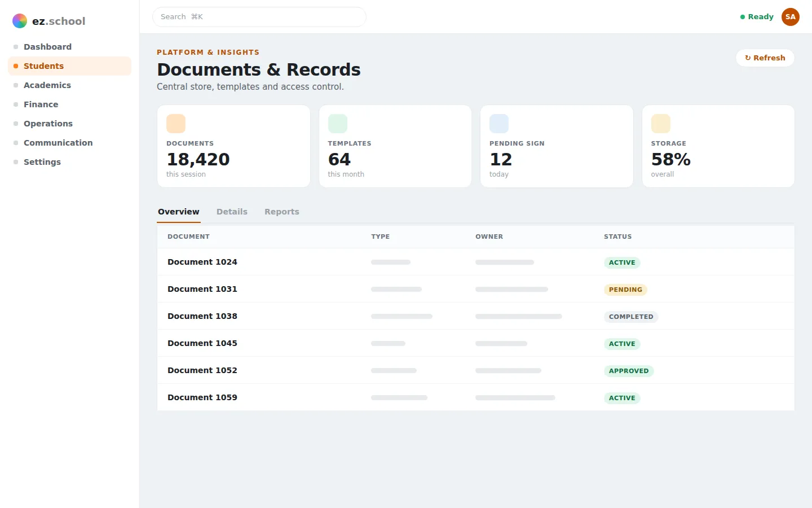Click the orange Documents card icon
The image size is (812, 508).
pos(176,124)
